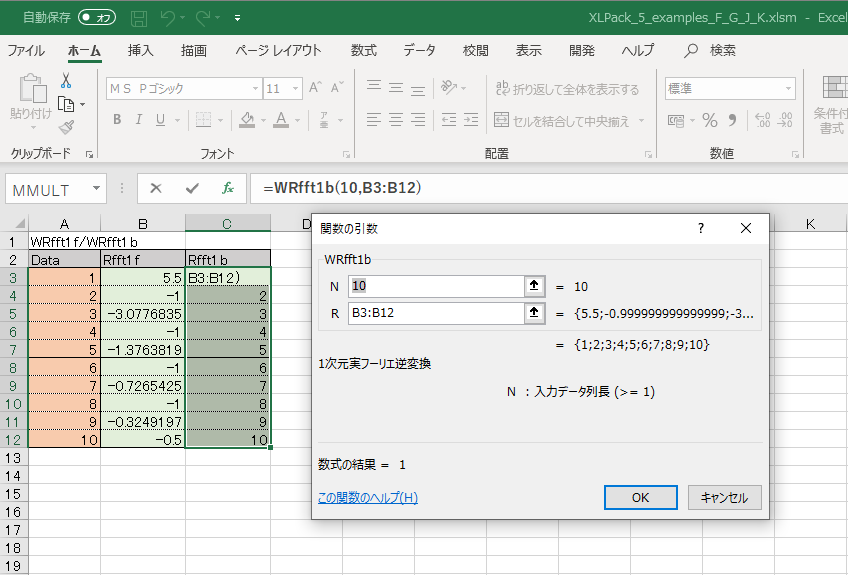The width and height of the screenshot is (848, 575).
Task: Expand the number format 標準 dropdown
Action: click(x=788, y=89)
